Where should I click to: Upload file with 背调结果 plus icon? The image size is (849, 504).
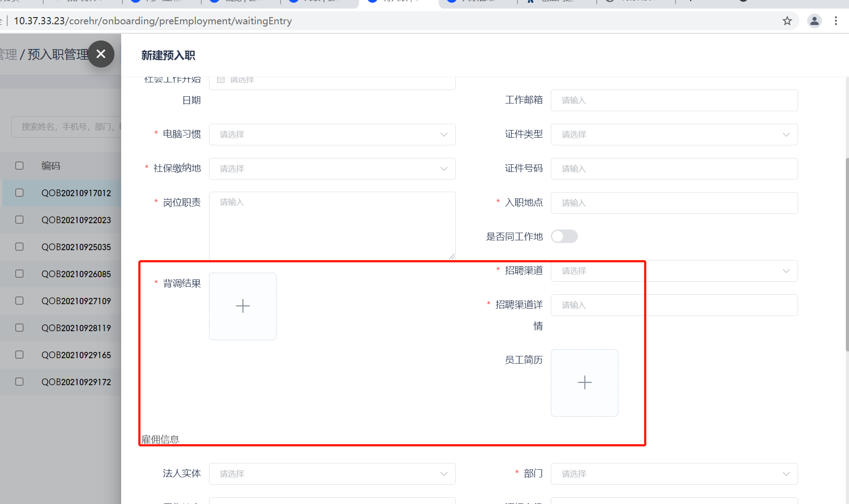[243, 306]
